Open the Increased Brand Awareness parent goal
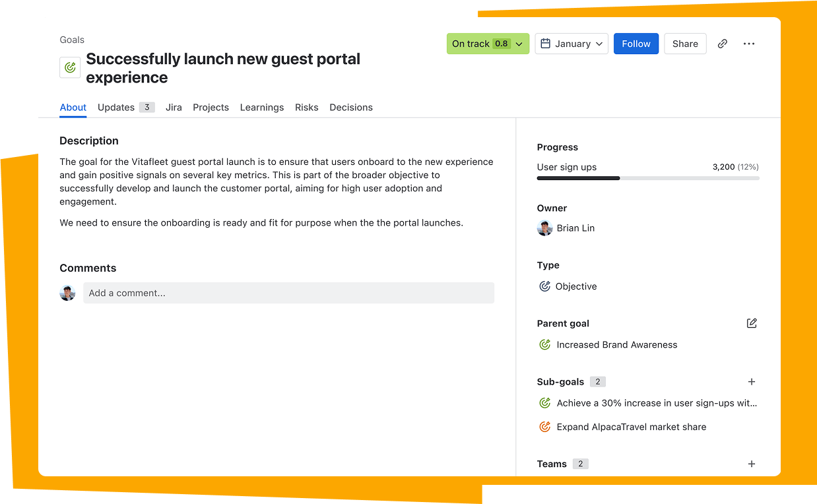Viewport: 817px width, 504px height. click(616, 344)
